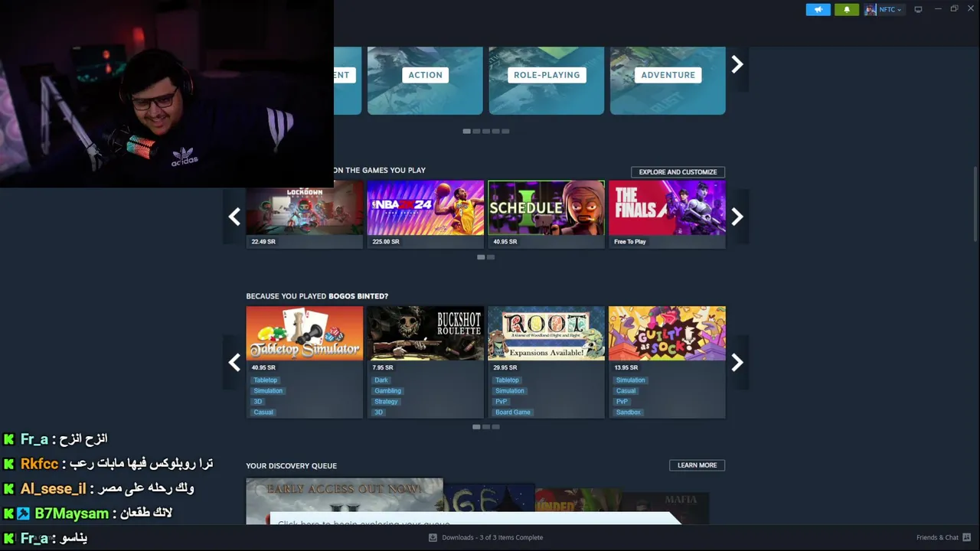Next arrow on Bogos Binted carousel

(x=737, y=362)
